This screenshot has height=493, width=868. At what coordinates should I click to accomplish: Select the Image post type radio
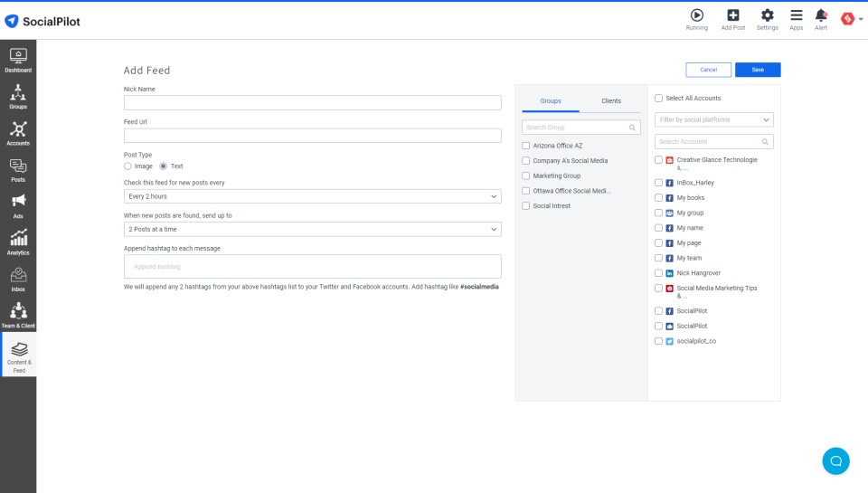[x=127, y=166]
